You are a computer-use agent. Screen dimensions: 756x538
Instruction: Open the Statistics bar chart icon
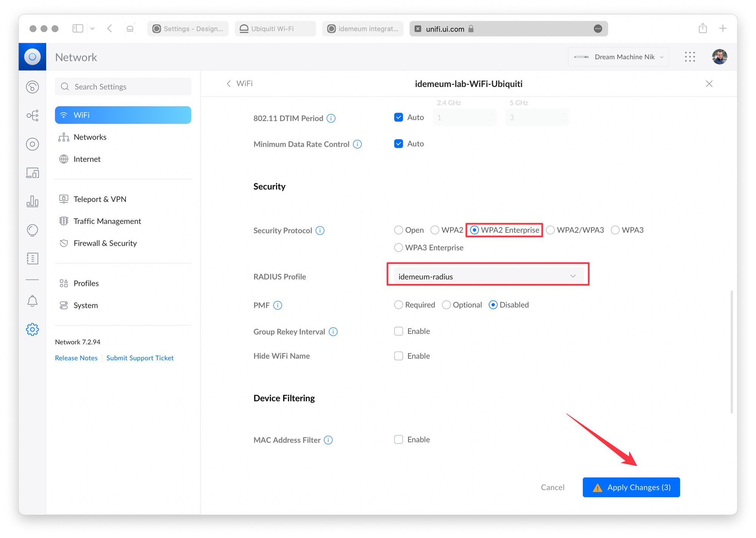(33, 201)
